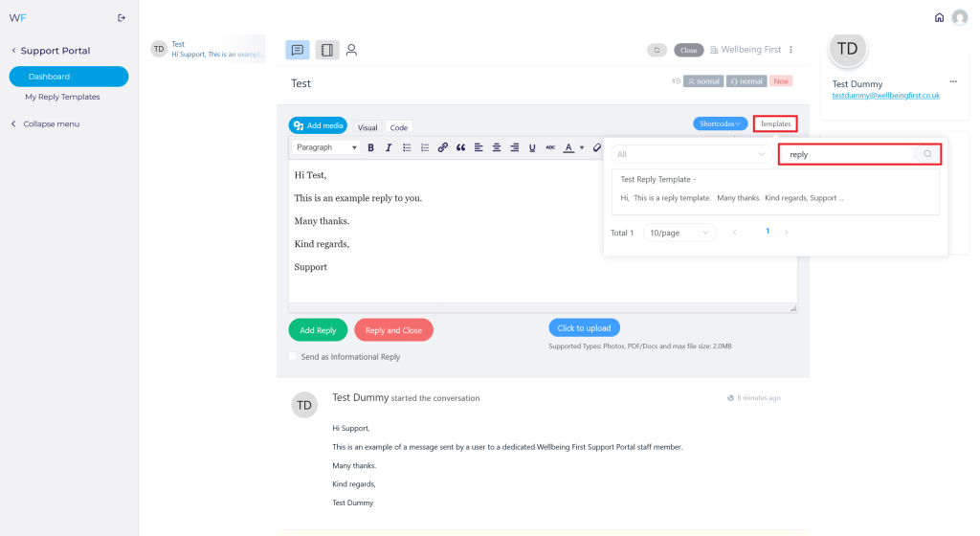Click the logout icon beside WF logo
Screen dimensions: 980x536
click(x=122, y=17)
